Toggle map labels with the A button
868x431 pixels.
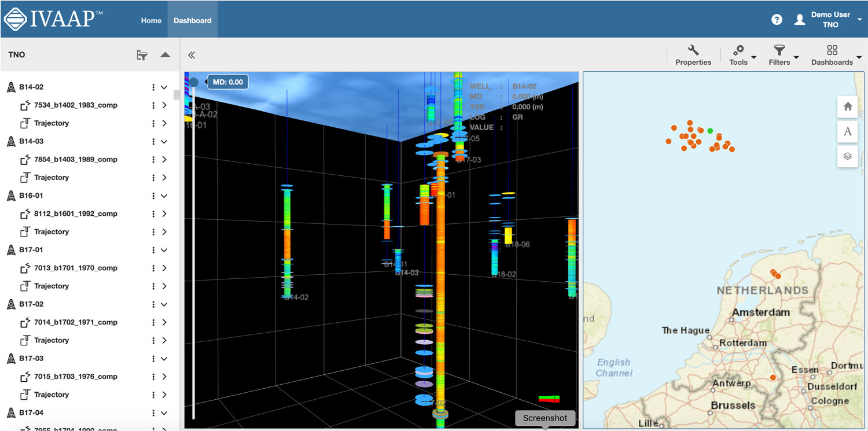pos(848,131)
